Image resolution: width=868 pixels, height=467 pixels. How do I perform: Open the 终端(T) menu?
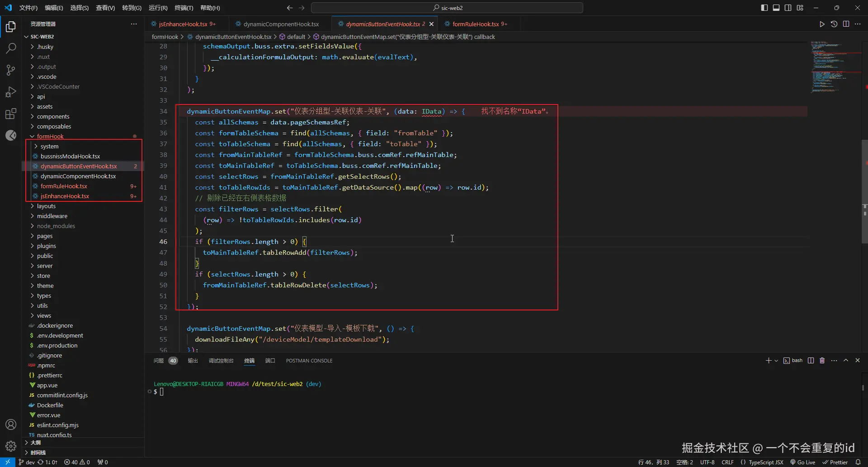184,8
